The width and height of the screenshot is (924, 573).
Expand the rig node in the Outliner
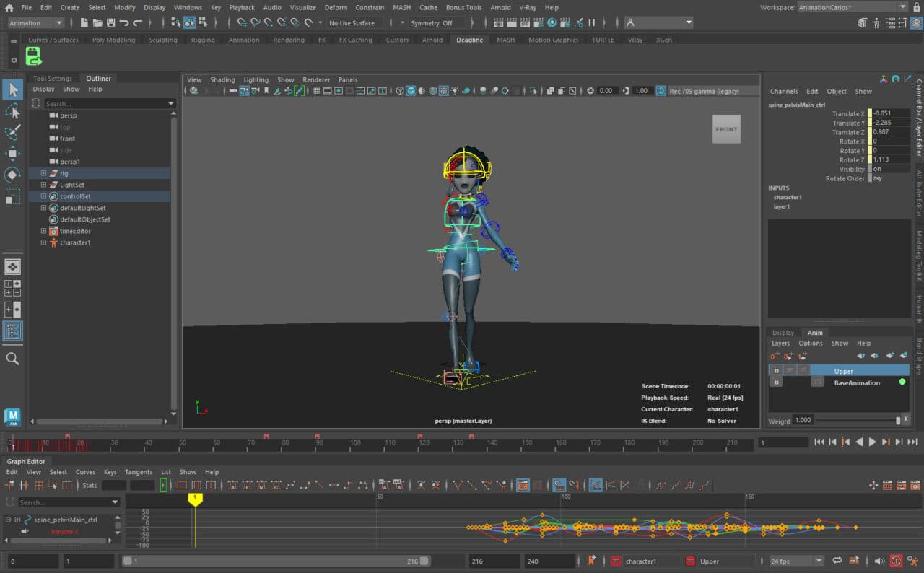pyautogui.click(x=43, y=173)
